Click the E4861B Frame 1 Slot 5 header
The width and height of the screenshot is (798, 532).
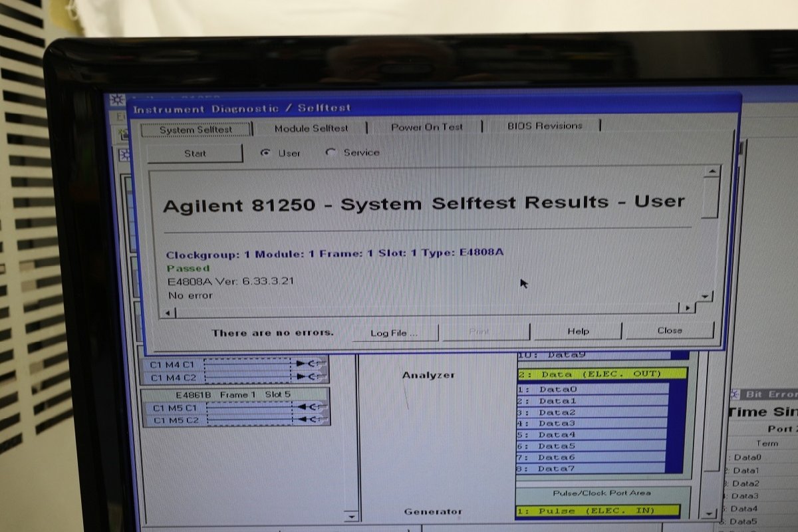[x=234, y=394]
